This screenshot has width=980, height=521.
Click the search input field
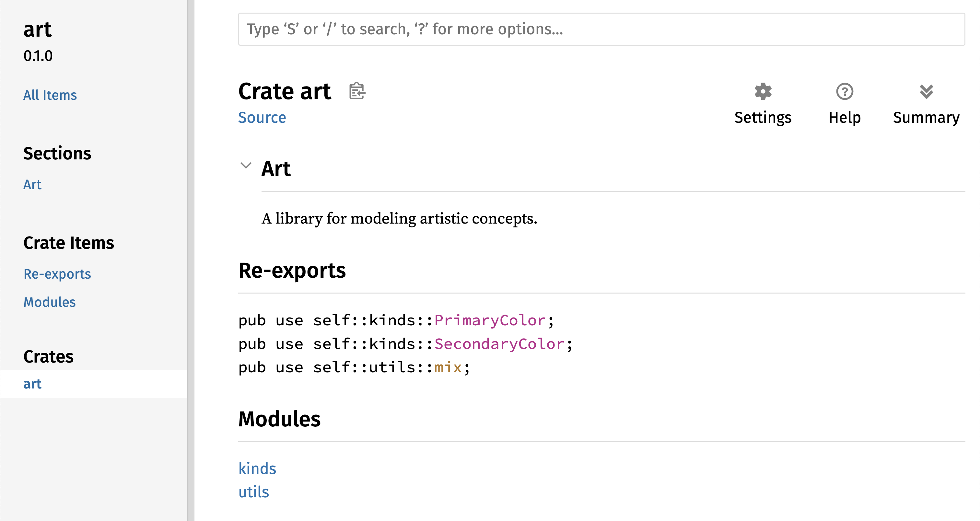601,29
